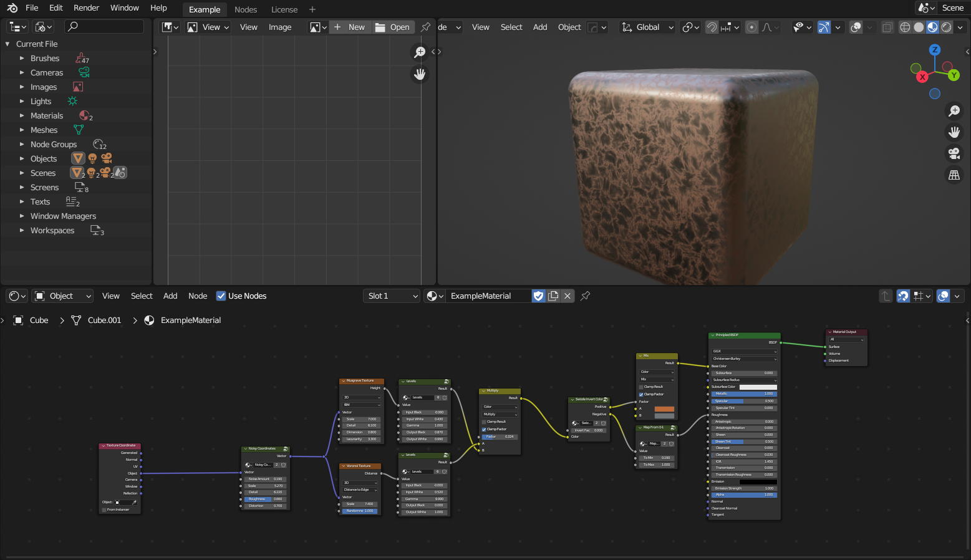Enable Clamp Result on the Mix node

pos(641,387)
